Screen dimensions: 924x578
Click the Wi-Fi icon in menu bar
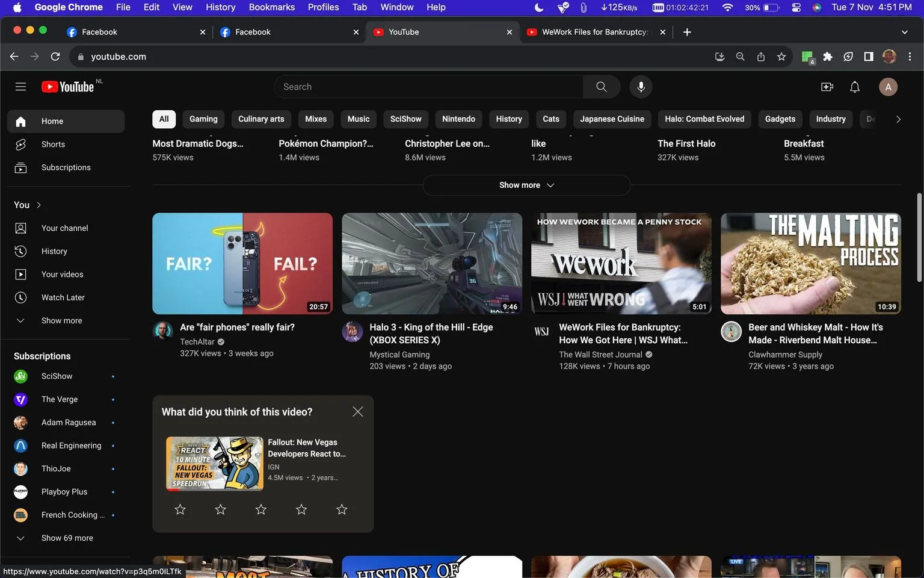coord(727,7)
